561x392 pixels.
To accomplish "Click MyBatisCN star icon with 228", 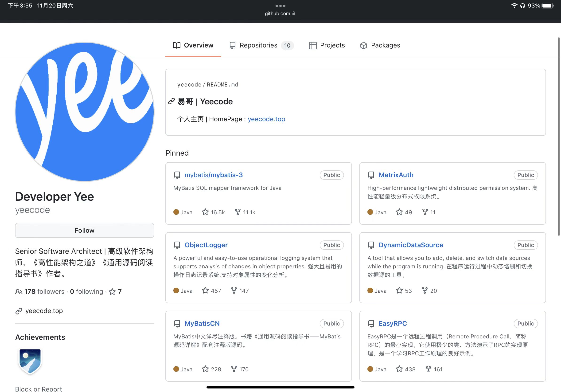I will pyautogui.click(x=205, y=369).
